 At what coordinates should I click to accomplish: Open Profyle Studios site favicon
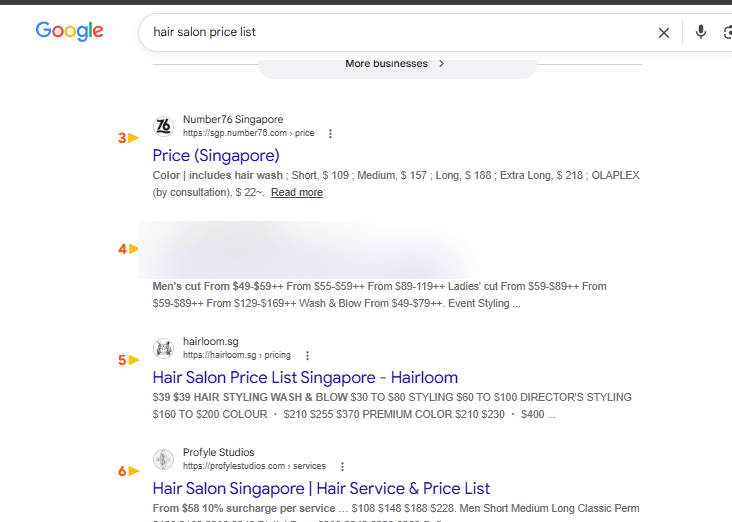[x=163, y=459]
